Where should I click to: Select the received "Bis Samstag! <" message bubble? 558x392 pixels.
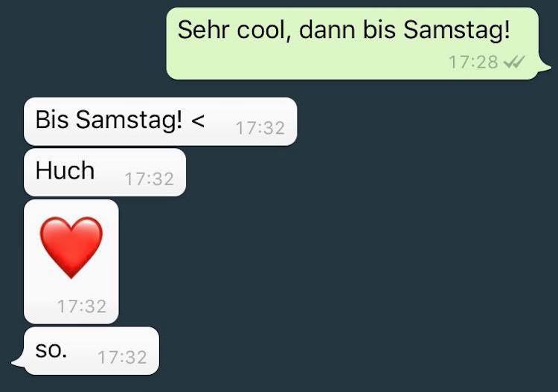coord(160,121)
